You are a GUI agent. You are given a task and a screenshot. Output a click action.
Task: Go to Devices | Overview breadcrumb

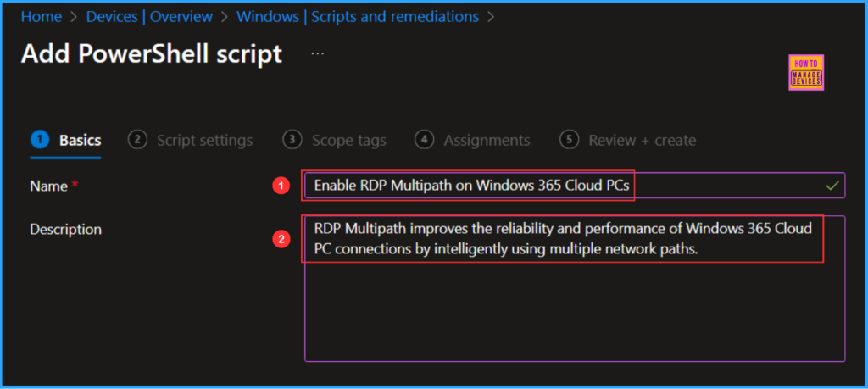tap(150, 17)
